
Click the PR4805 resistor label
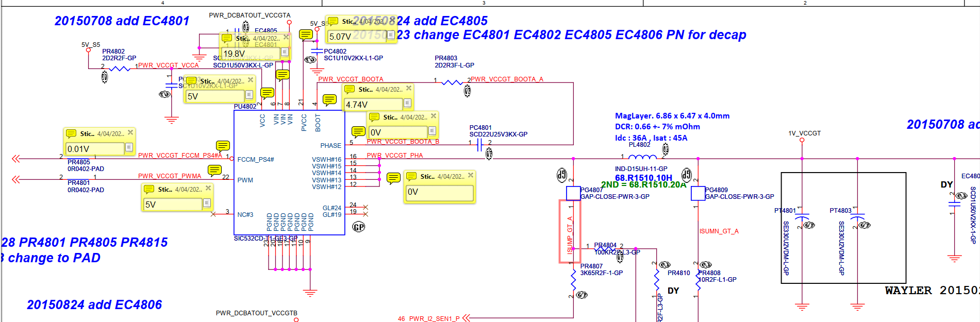click(79, 162)
